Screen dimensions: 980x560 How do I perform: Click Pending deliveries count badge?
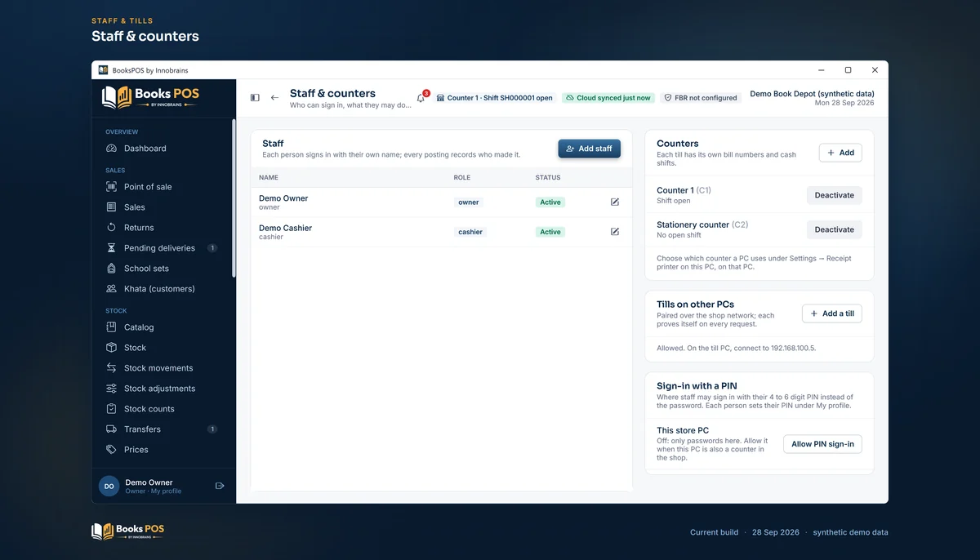(x=212, y=248)
